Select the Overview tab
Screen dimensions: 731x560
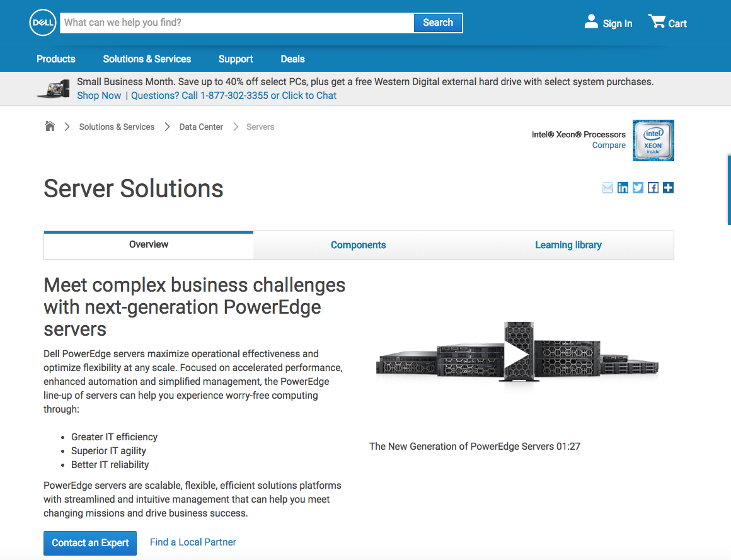point(149,245)
